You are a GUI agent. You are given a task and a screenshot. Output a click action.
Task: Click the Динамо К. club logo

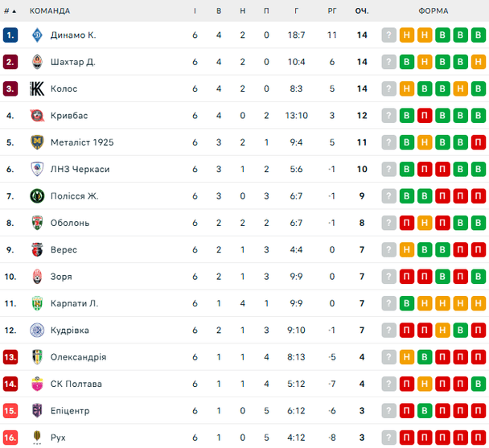(36, 35)
